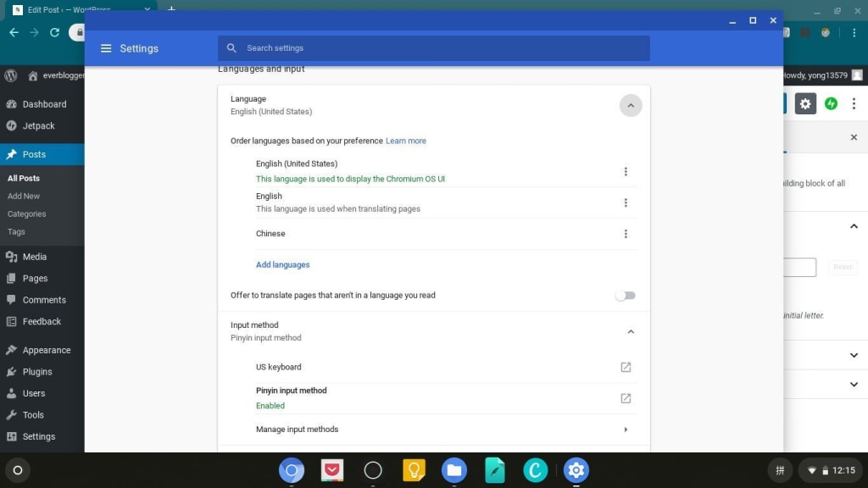Open more options for English (United States)
The width and height of the screenshot is (868, 488).
click(x=626, y=171)
